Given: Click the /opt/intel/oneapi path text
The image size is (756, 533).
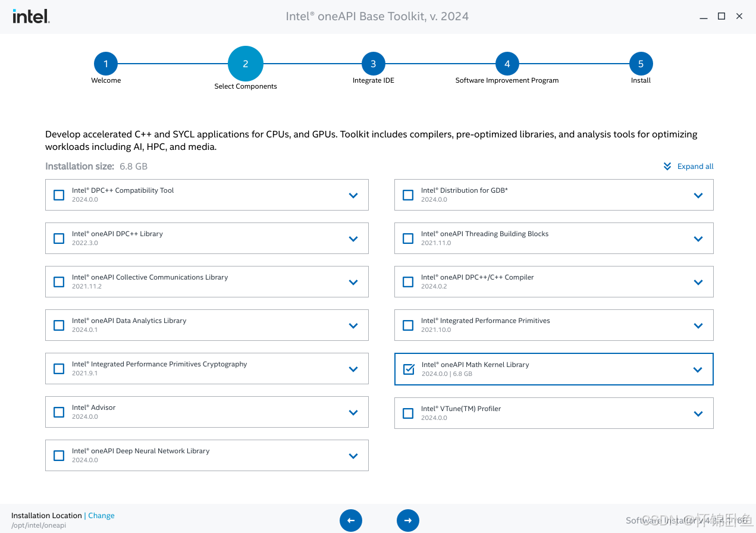Looking at the screenshot, I should point(39,525).
